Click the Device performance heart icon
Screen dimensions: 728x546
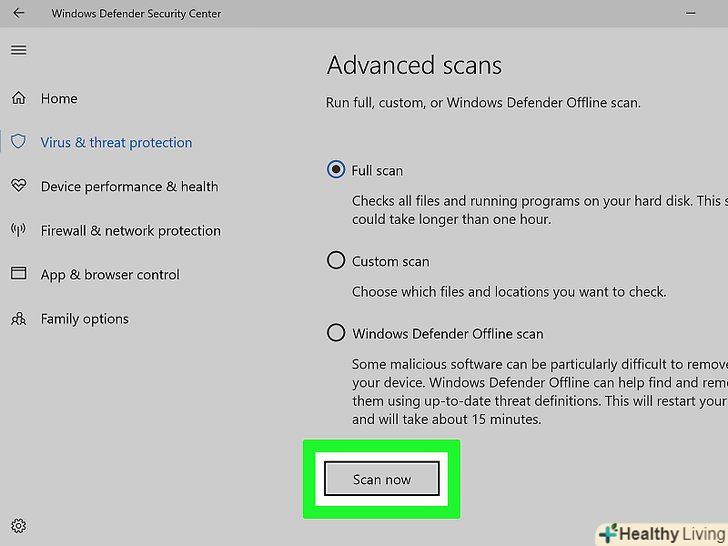(19, 186)
